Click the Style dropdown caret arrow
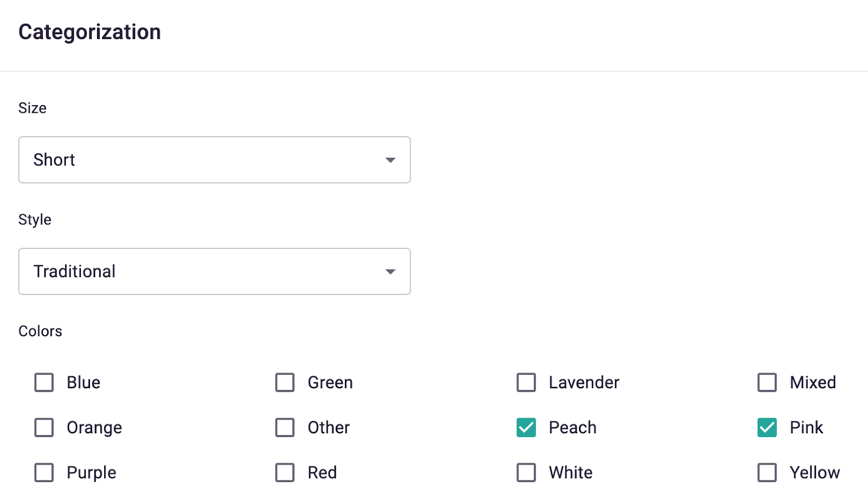Screen dimensions: 868x487 pos(390,272)
